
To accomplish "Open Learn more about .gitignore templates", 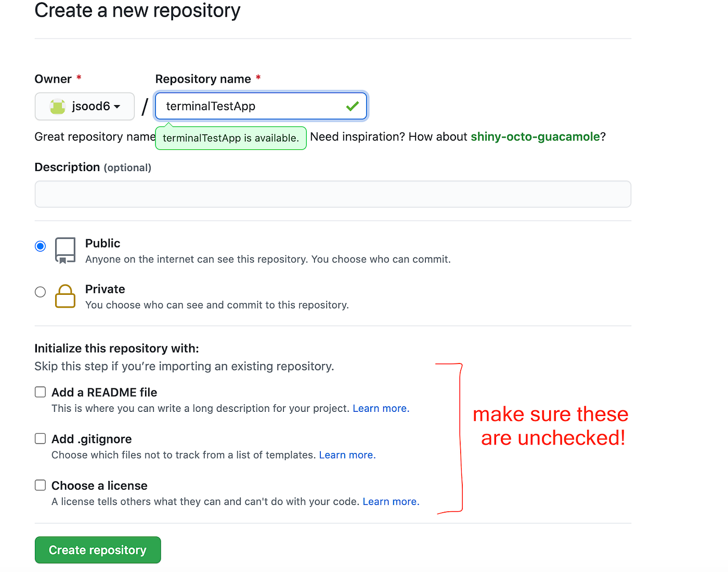I will pos(346,454).
